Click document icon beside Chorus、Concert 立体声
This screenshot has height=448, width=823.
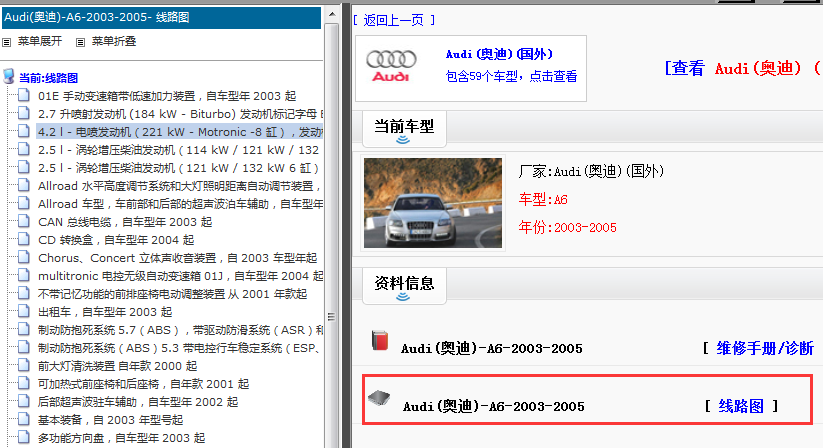24,257
